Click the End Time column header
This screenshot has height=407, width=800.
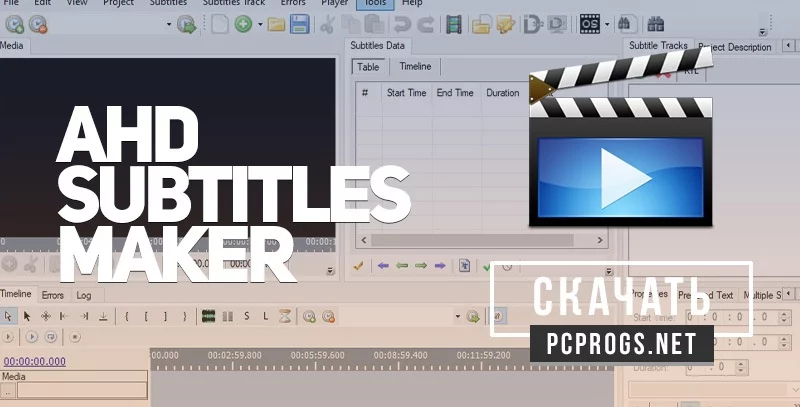click(x=455, y=93)
